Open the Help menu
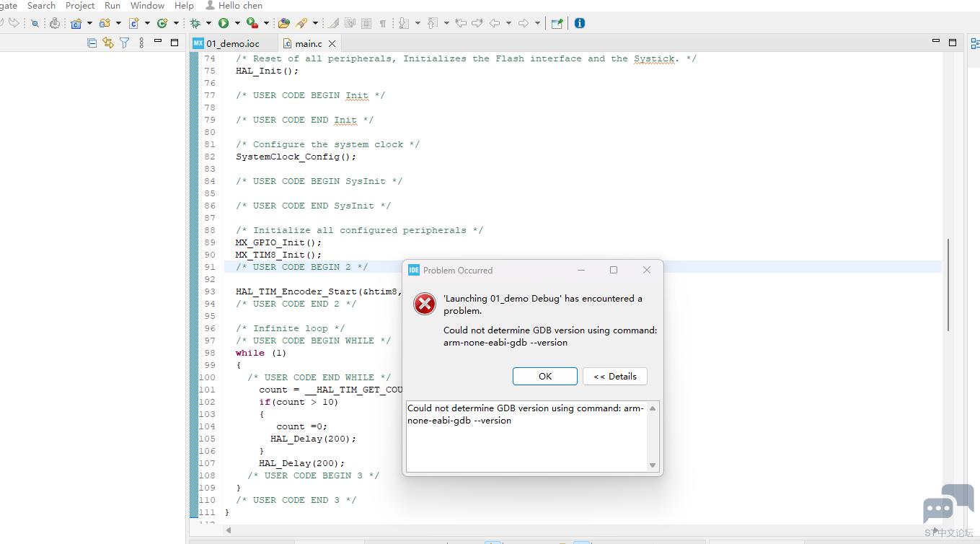Image resolution: width=980 pixels, height=544 pixels. point(184,5)
